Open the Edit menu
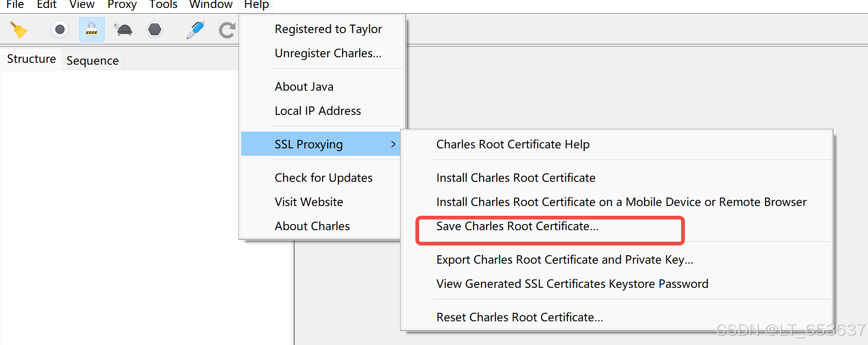The width and height of the screenshot is (868, 345). [x=46, y=5]
